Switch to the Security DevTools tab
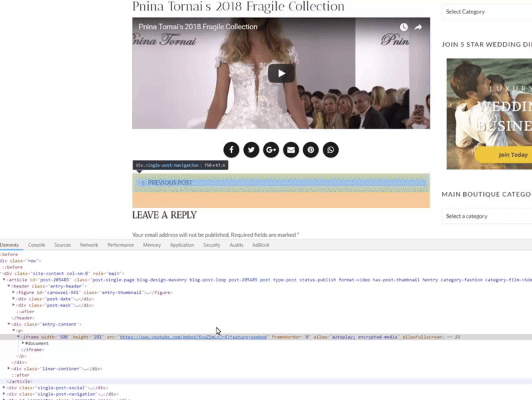Screen dimensions: 532x400 (x=212, y=245)
